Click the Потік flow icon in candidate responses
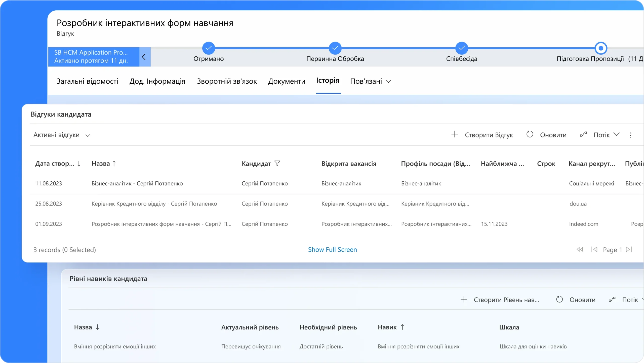644x363 pixels. click(x=583, y=134)
